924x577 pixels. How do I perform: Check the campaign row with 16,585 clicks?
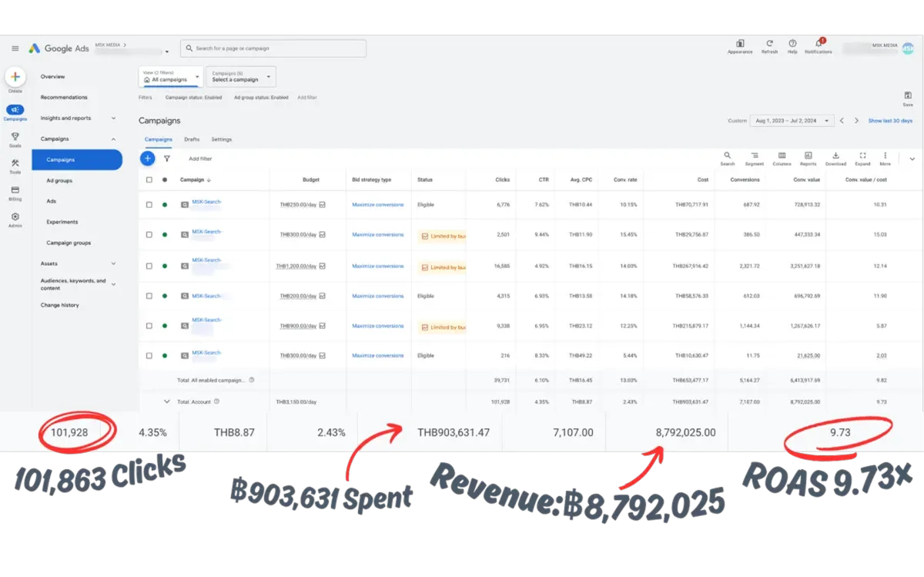point(149,266)
